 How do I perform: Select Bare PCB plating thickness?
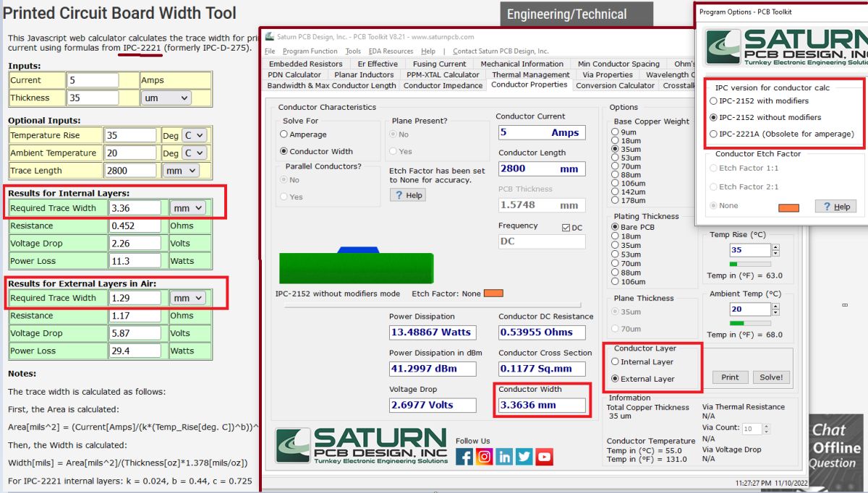pyautogui.click(x=616, y=227)
